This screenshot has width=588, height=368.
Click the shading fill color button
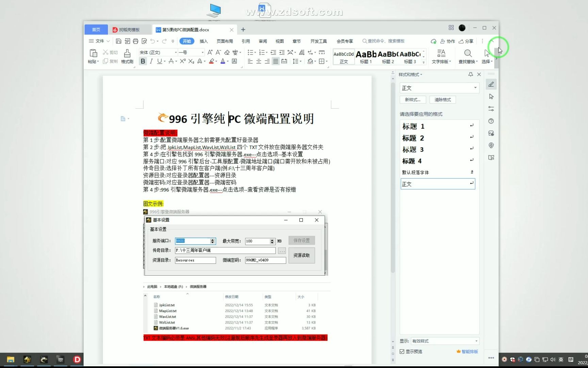coord(310,61)
